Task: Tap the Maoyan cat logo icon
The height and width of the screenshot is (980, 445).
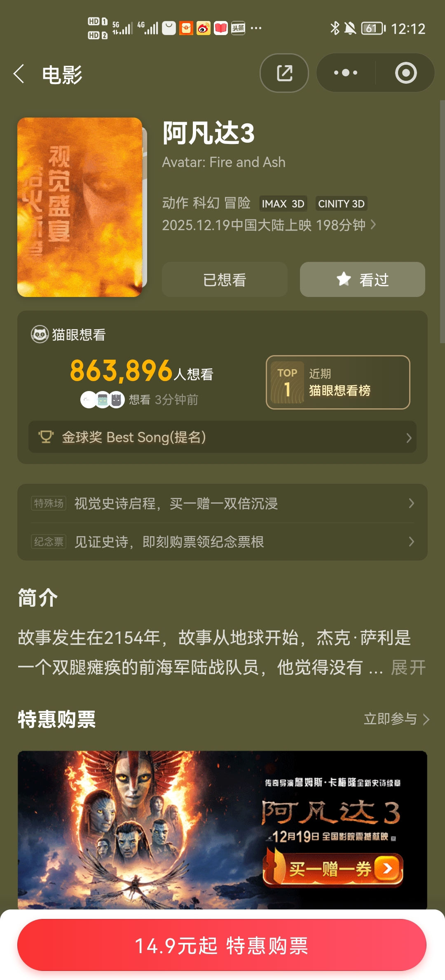Action: pos(40,334)
